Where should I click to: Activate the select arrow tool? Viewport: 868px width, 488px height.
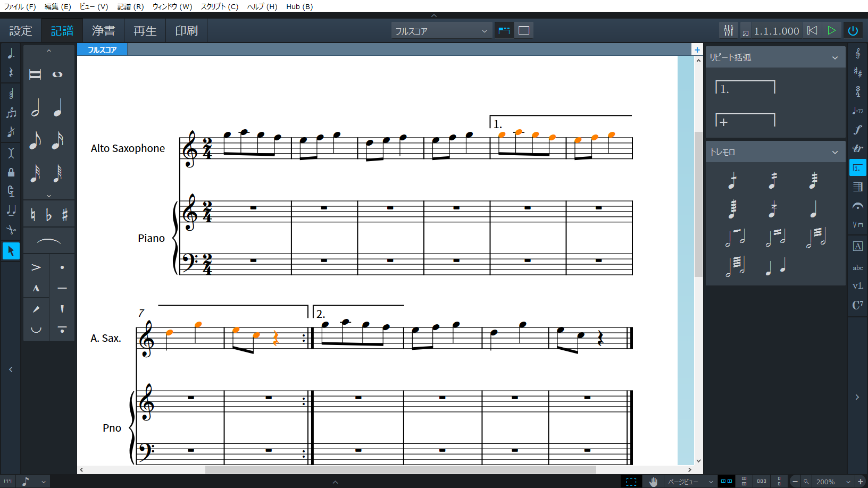click(x=11, y=250)
